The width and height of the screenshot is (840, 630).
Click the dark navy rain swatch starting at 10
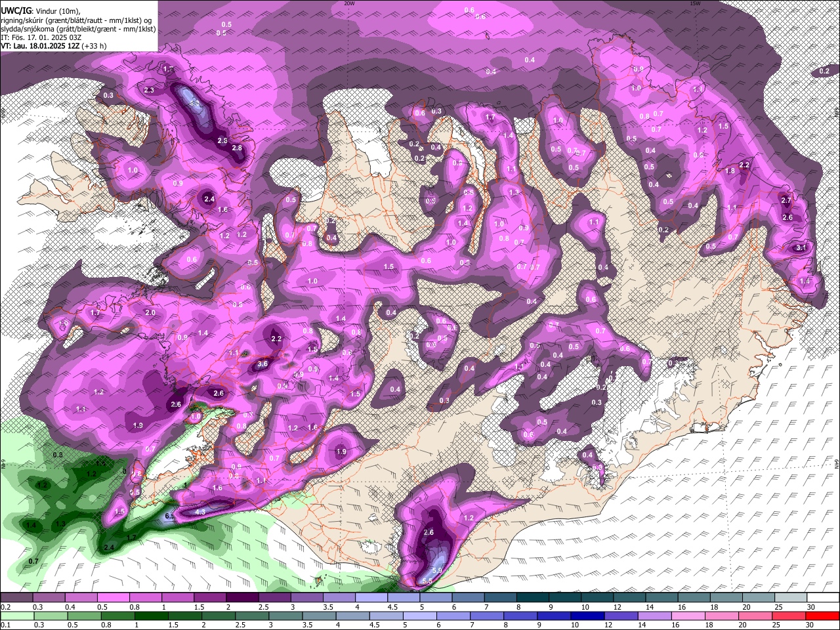click(587, 616)
